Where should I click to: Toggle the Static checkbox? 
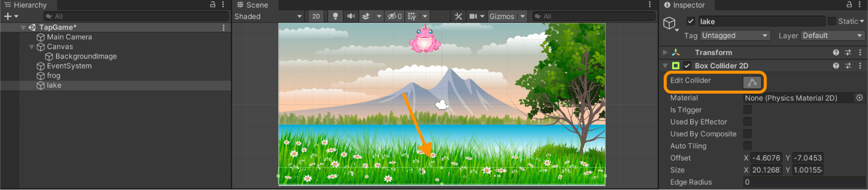point(832,21)
